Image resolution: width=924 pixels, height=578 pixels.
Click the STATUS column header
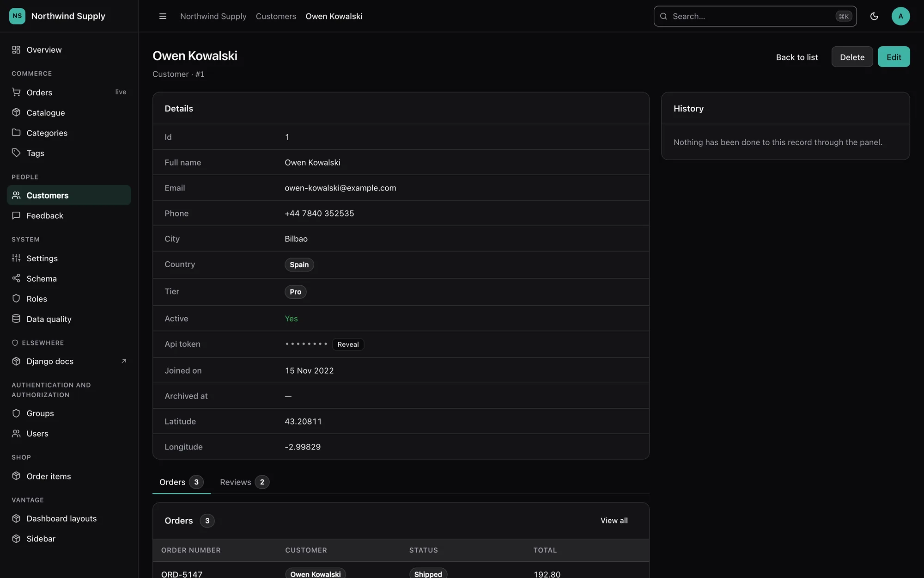point(424,550)
